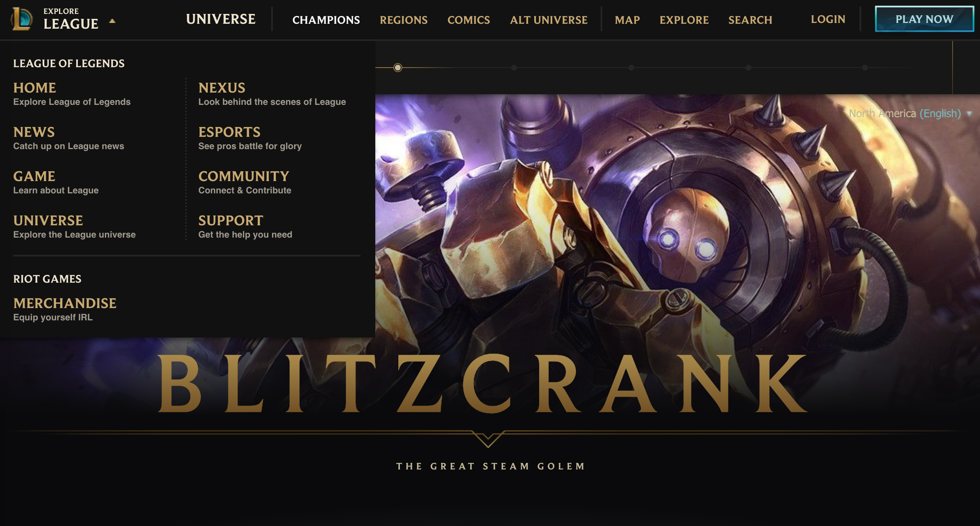The image size is (980, 526).
Task: Open Merchandise under Riot Games
Action: pyautogui.click(x=65, y=309)
